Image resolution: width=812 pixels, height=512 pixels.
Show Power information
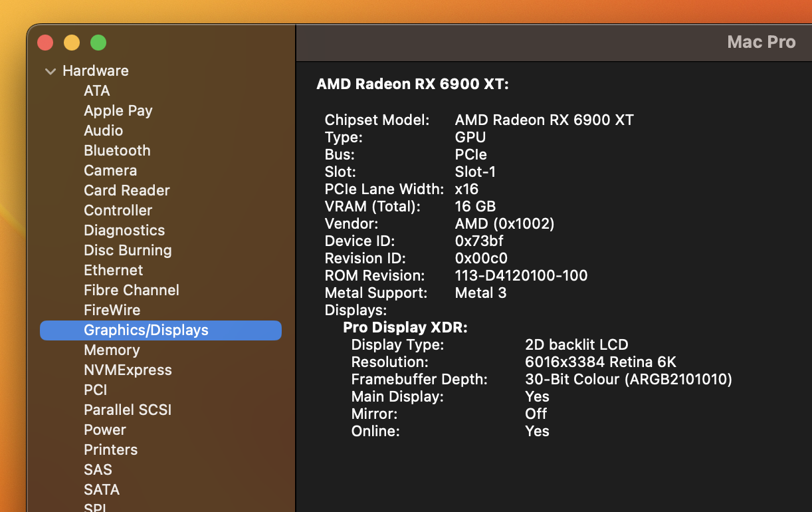click(x=105, y=430)
